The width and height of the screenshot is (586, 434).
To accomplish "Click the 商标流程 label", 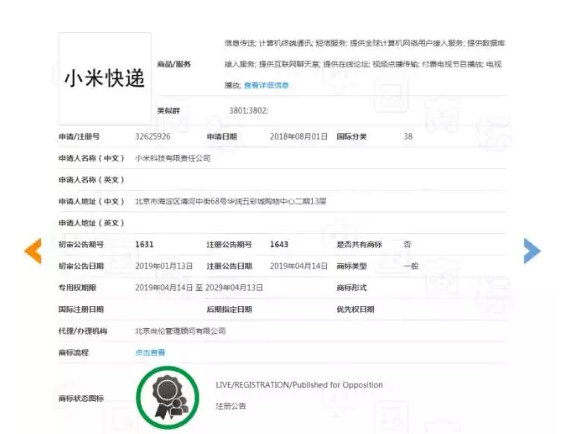I will (73, 353).
